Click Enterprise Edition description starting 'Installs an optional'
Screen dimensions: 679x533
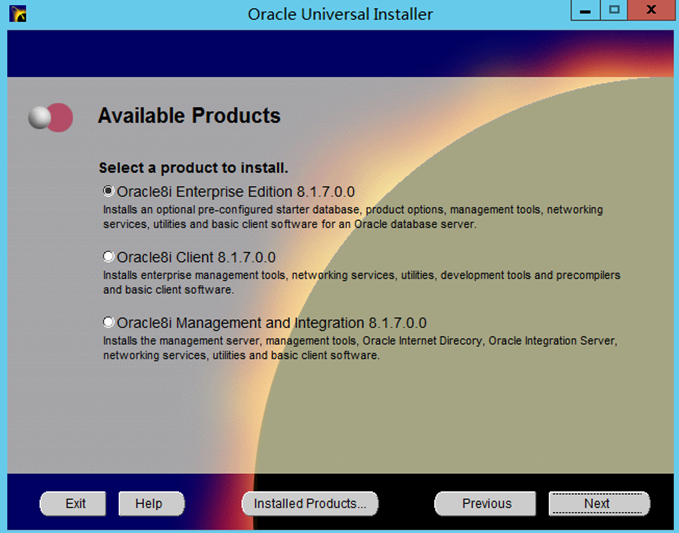353,217
